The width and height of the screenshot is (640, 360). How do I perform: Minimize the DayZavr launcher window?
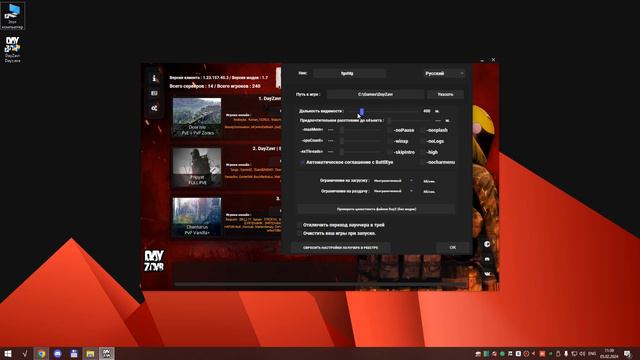pos(482,60)
